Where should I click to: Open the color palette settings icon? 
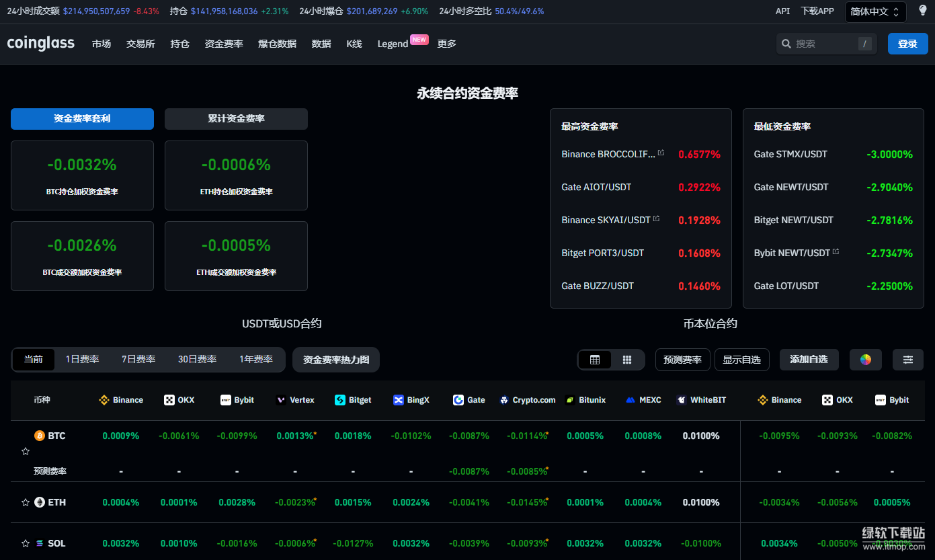pos(866,360)
